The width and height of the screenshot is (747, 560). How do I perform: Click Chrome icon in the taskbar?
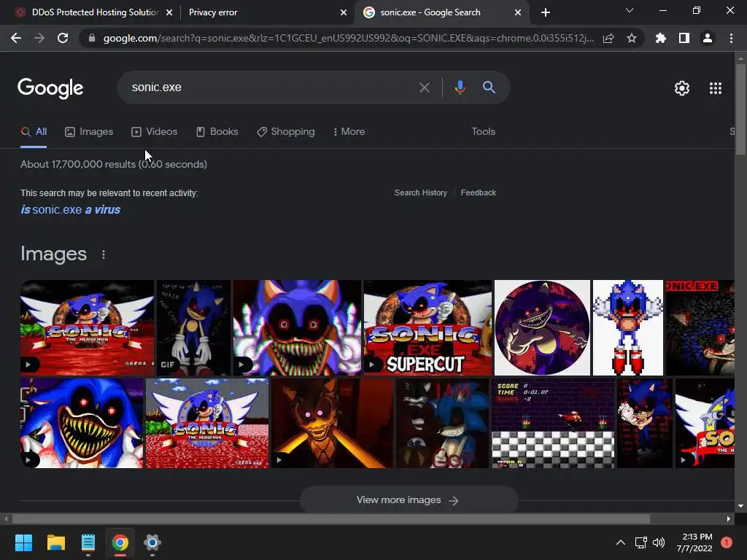click(x=120, y=542)
